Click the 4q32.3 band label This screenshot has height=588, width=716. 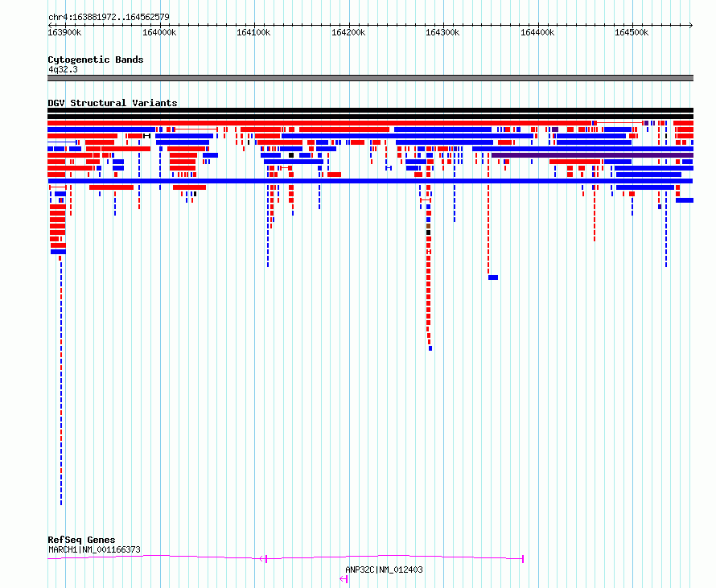tap(63, 69)
